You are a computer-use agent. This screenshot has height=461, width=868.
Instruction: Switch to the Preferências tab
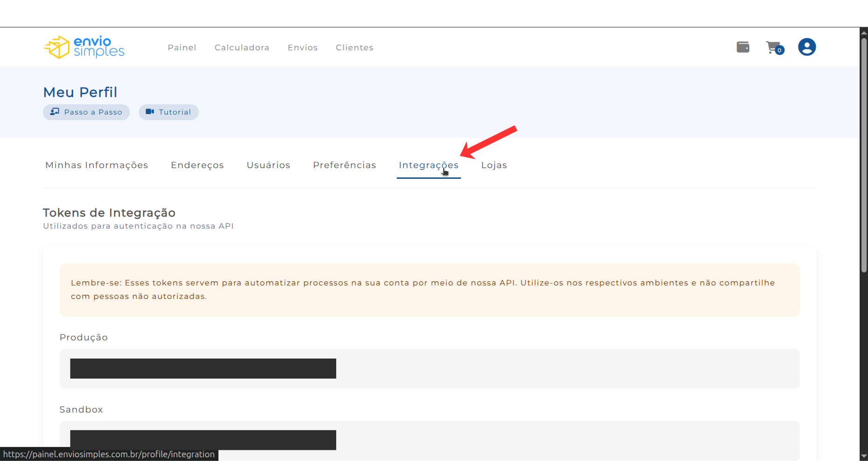tap(344, 165)
